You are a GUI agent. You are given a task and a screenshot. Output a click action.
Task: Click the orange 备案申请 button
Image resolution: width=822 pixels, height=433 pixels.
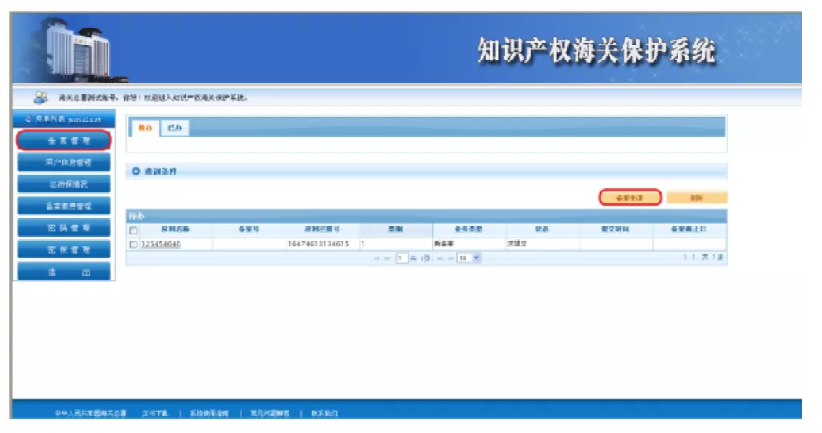(630, 198)
